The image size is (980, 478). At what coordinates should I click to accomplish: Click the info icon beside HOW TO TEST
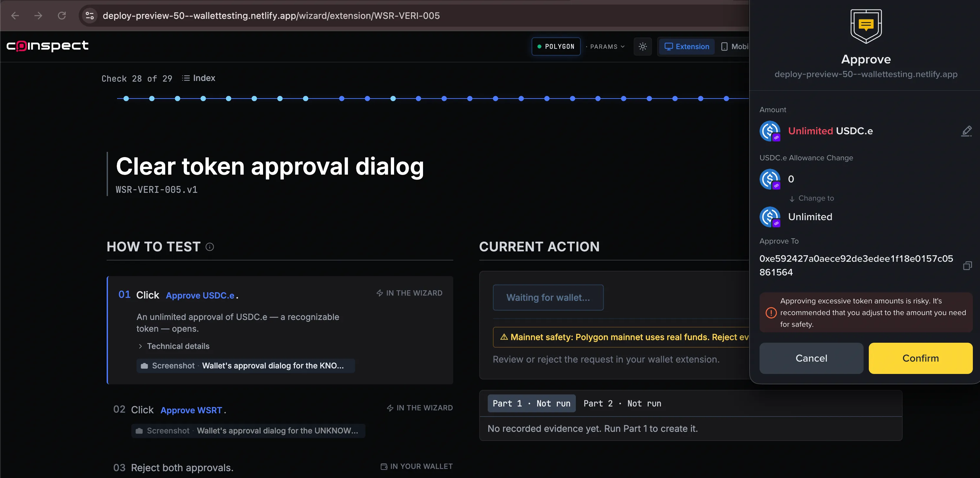tap(210, 246)
